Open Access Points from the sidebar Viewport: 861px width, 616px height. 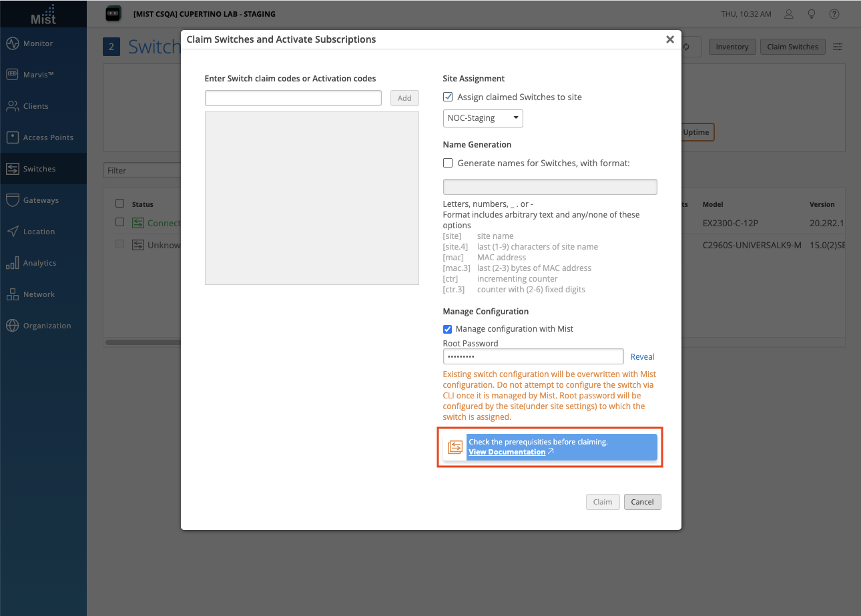pyautogui.click(x=43, y=137)
